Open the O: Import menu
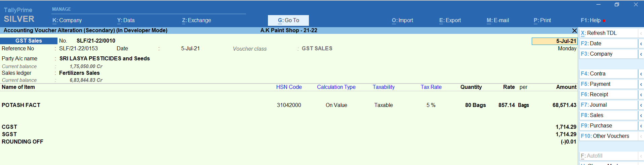 point(402,20)
